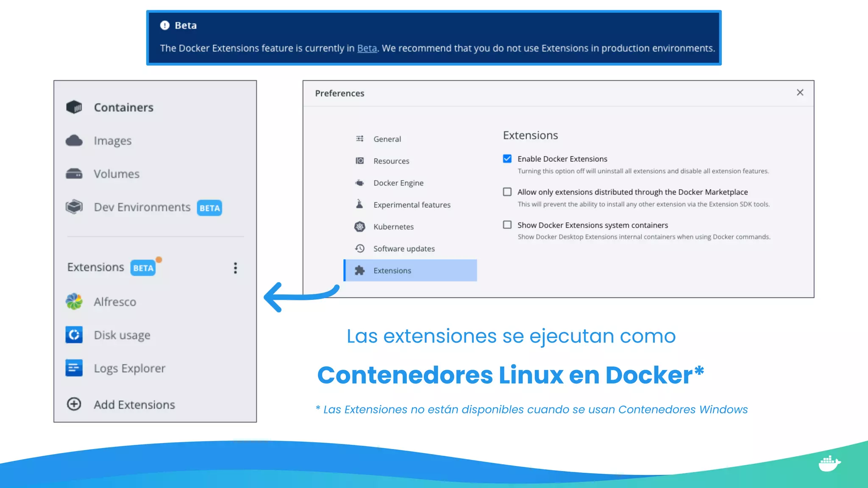Click the Containers cube icon
868x488 pixels.
click(x=74, y=107)
